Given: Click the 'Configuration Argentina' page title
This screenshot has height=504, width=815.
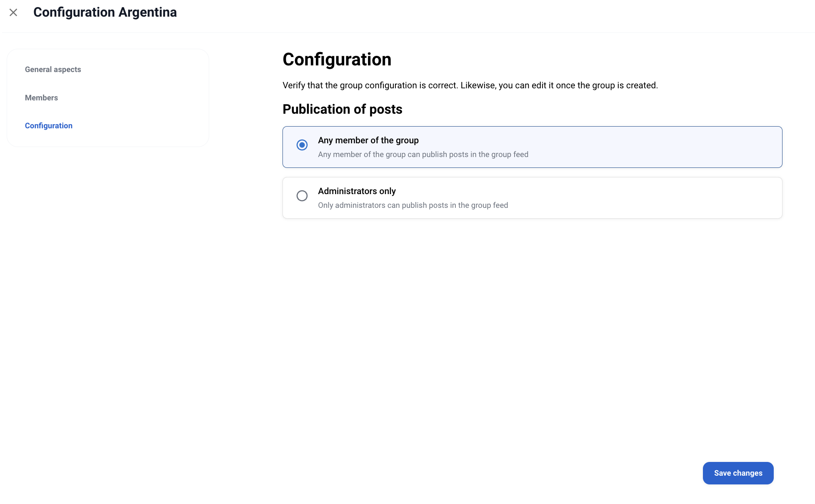Looking at the screenshot, I should pyautogui.click(x=105, y=12).
